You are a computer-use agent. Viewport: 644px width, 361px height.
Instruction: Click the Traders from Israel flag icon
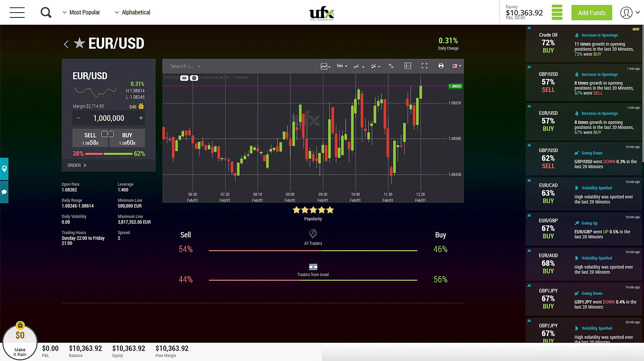click(313, 266)
